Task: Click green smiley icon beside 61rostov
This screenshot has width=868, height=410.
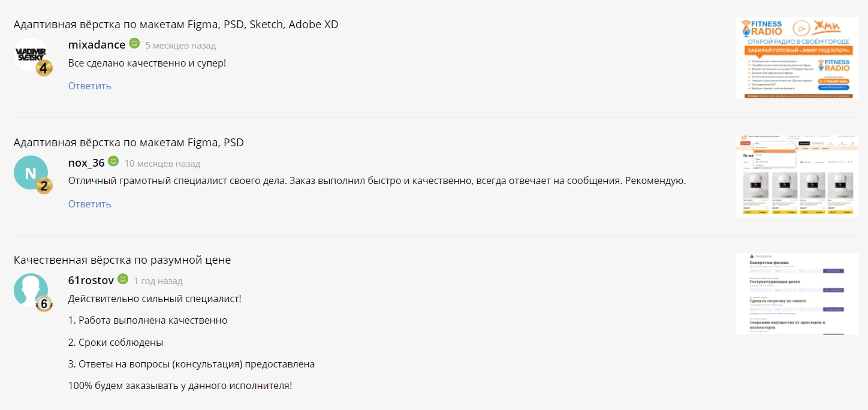Action: [123, 279]
